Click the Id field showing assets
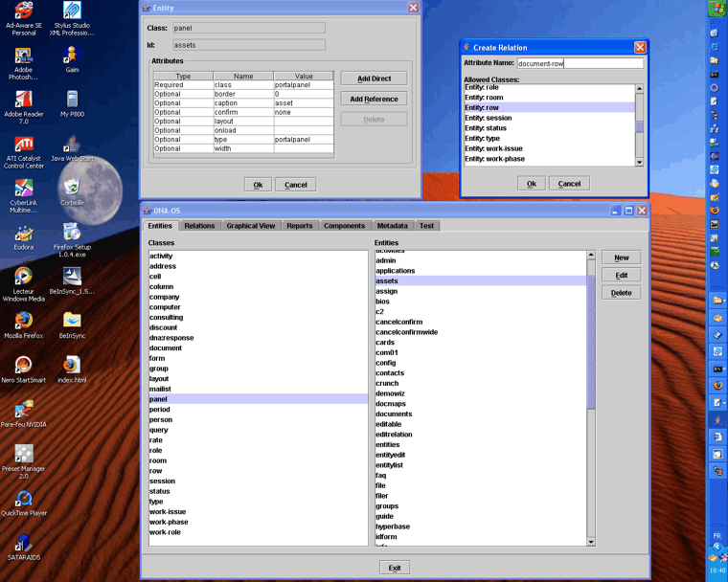The image size is (728, 582). [249, 45]
